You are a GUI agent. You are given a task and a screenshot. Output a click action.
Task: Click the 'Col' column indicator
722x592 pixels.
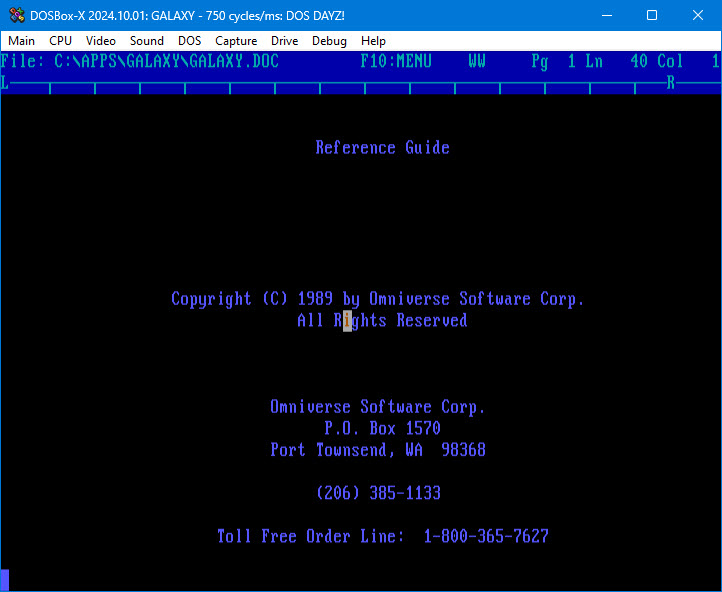(x=670, y=61)
